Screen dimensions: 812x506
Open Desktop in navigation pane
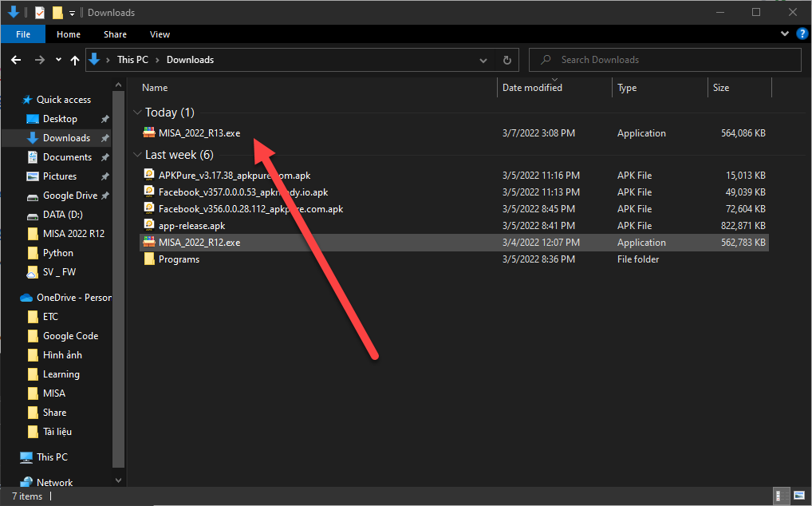tap(52, 119)
